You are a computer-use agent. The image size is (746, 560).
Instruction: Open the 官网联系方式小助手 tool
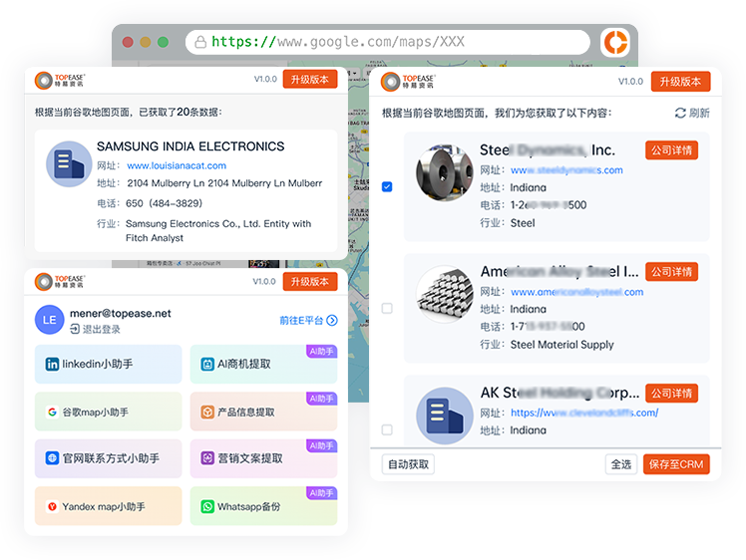[x=109, y=458]
